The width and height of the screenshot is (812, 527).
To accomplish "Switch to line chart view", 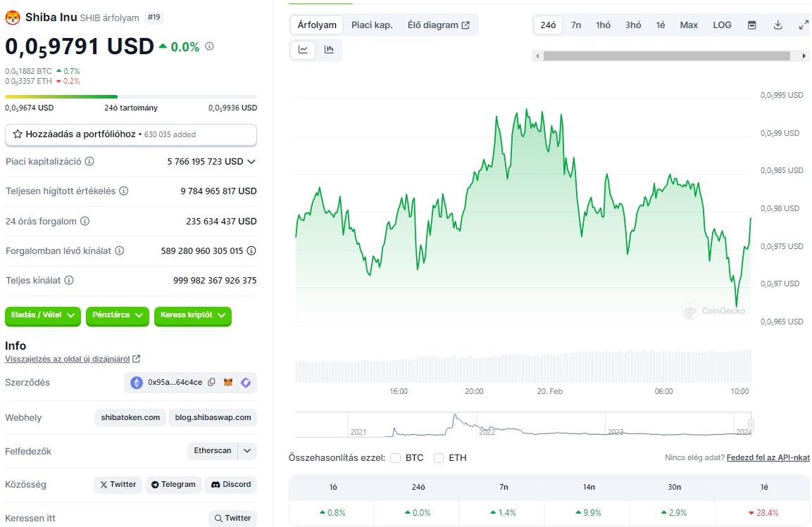I will tap(303, 50).
